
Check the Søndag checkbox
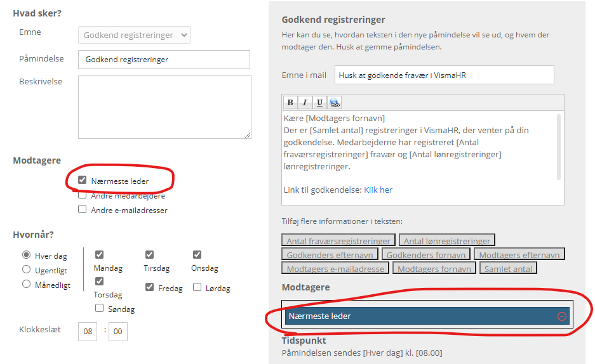[100, 308]
